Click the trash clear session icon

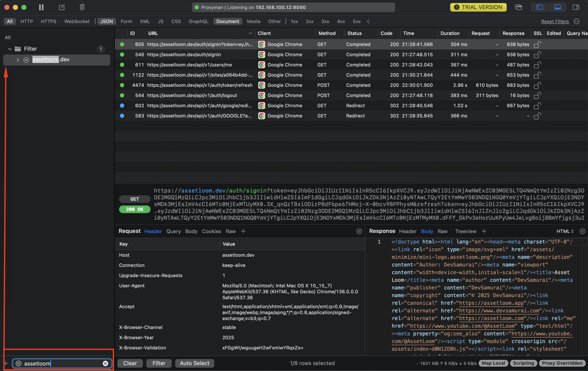click(82, 7)
